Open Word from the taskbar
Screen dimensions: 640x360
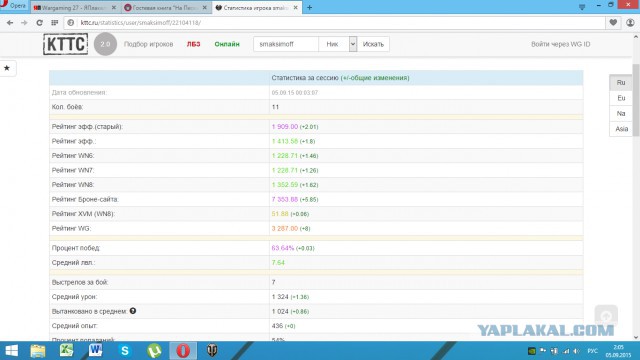click(95, 351)
